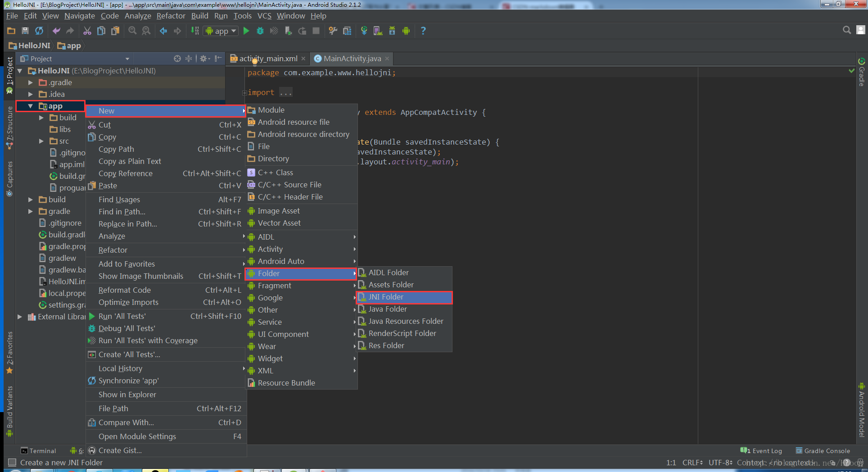The width and height of the screenshot is (868, 472).
Task: Click the Scroll from Source target icon
Action: tap(177, 59)
